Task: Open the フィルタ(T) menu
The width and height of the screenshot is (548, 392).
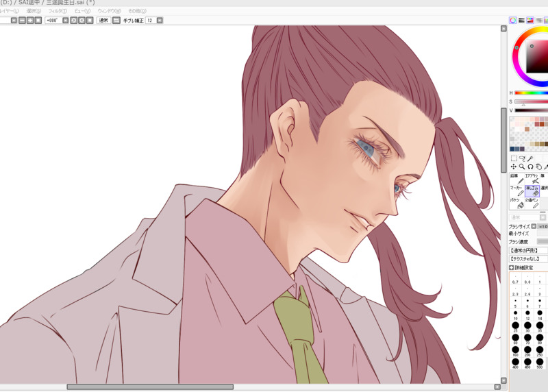Action: (58, 11)
